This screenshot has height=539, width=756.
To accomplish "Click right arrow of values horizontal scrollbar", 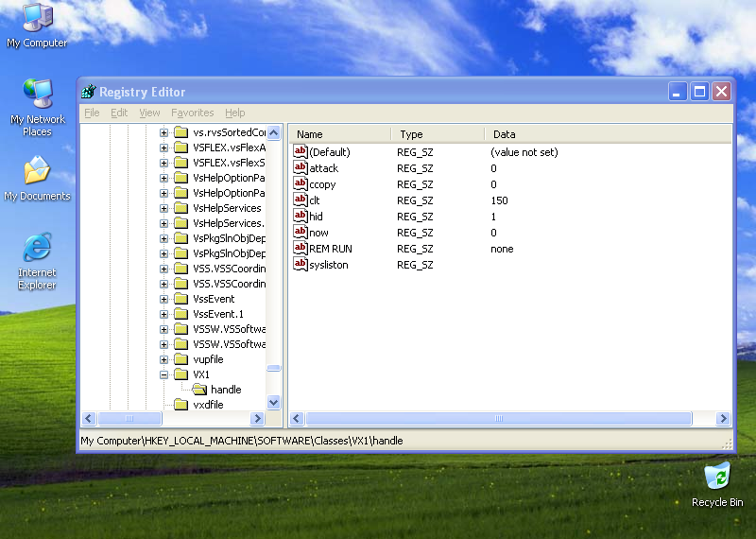I will coord(724,418).
